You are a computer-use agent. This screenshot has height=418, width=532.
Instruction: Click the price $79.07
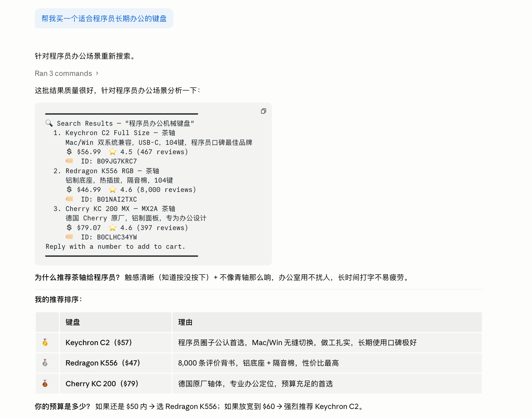pos(89,228)
